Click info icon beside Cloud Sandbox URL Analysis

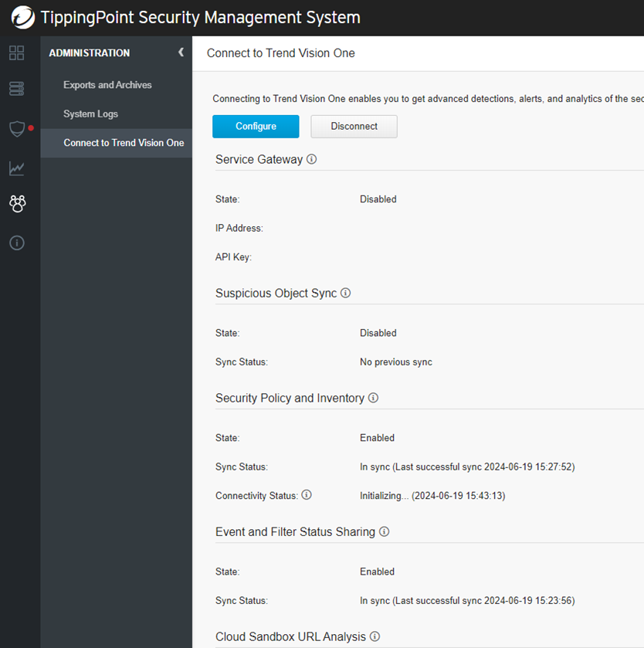point(375,636)
